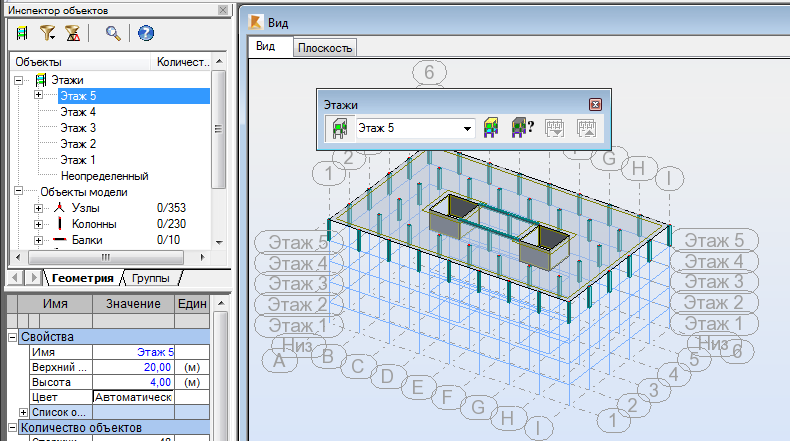Close the Этажи floating toolbar
The width and height of the screenshot is (790, 441).
click(x=595, y=104)
